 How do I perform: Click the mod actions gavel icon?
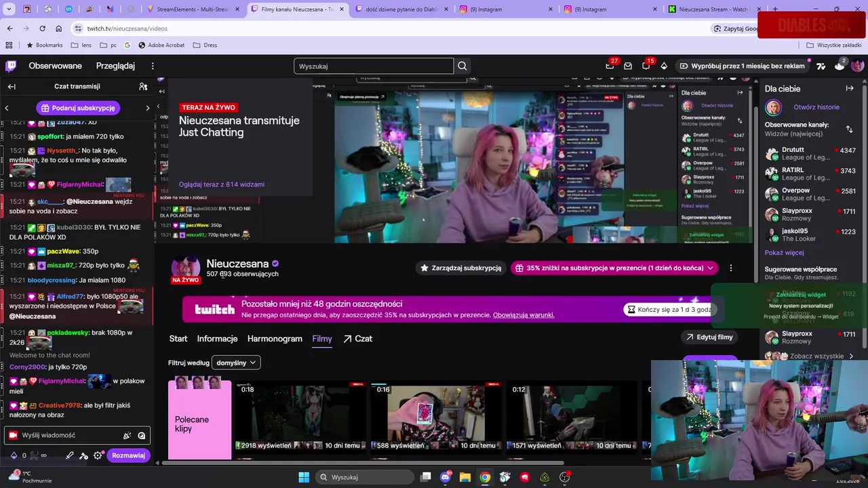coord(83,455)
